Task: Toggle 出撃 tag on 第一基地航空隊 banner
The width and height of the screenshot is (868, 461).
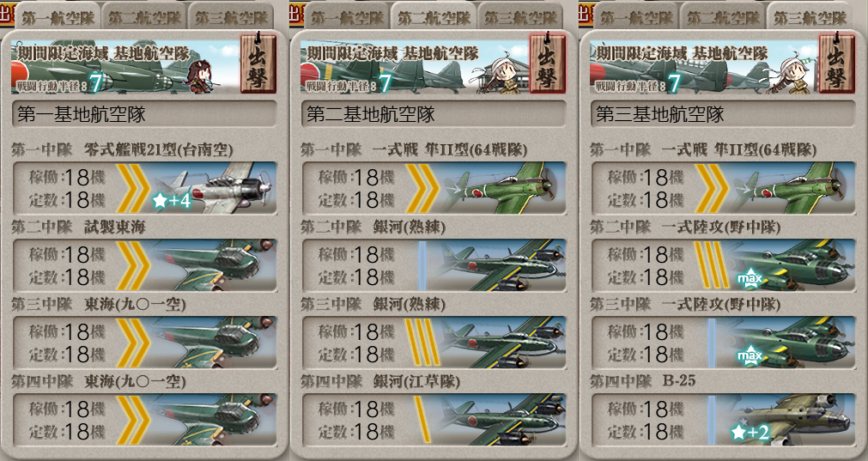Action: tap(258, 63)
